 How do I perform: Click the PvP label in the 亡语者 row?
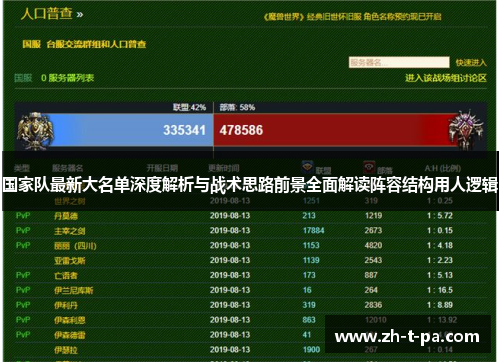coord(23,275)
